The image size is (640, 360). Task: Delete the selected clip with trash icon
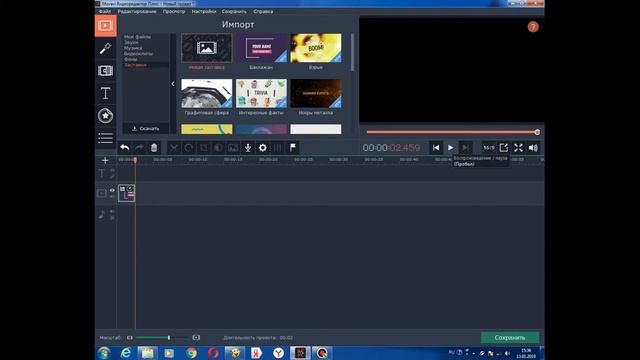pyautogui.click(x=154, y=148)
